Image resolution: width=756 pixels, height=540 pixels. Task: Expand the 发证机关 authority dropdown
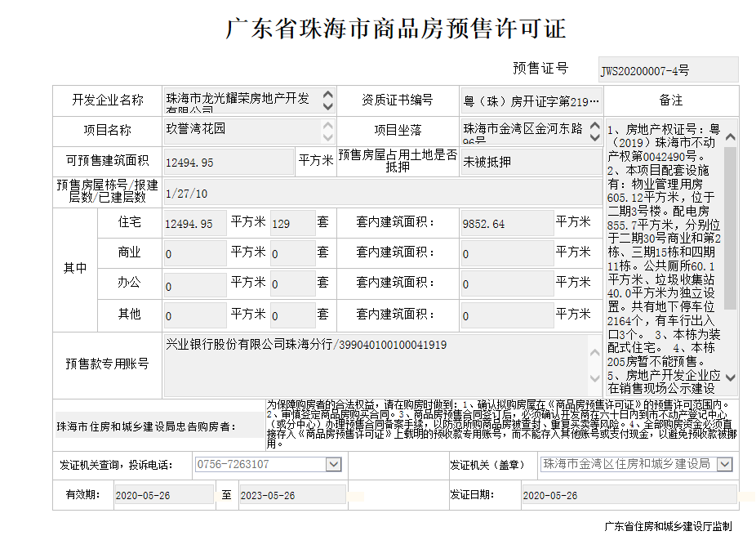(724, 464)
